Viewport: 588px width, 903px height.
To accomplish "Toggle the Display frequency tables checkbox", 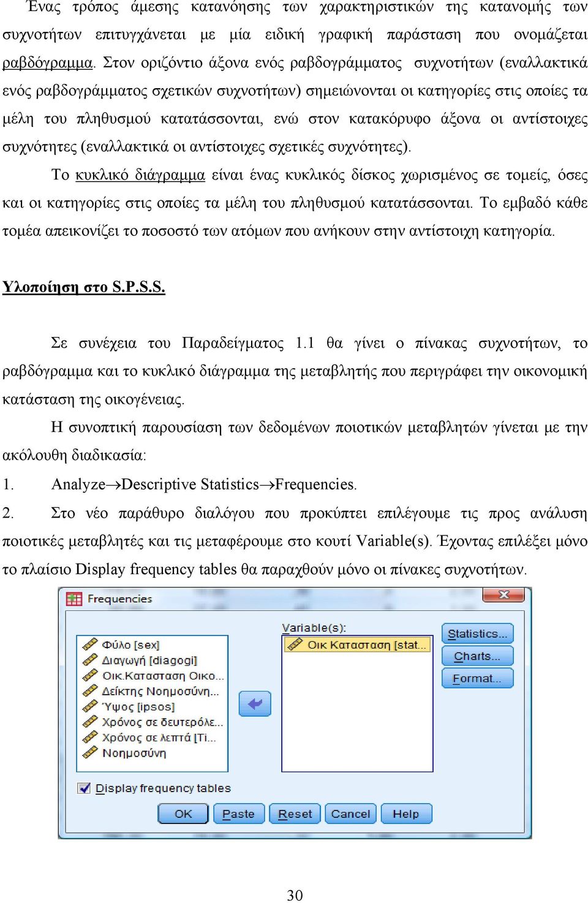I will [x=84, y=788].
